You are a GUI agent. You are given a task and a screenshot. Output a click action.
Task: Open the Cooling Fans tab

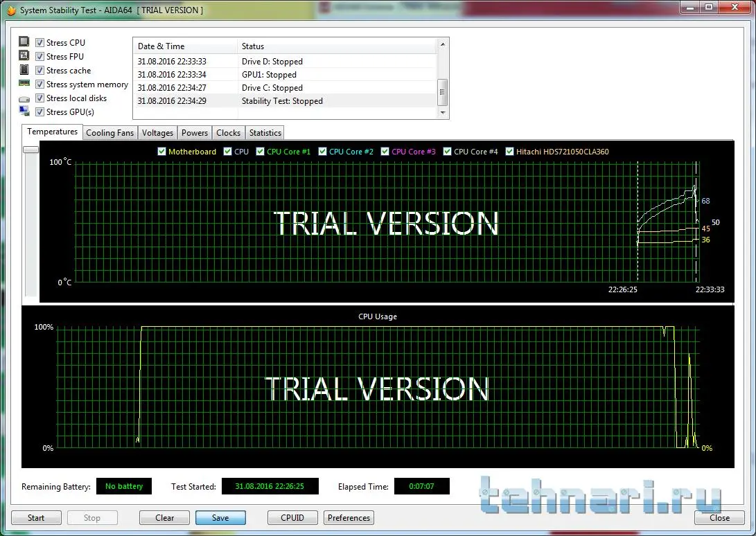[109, 132]
